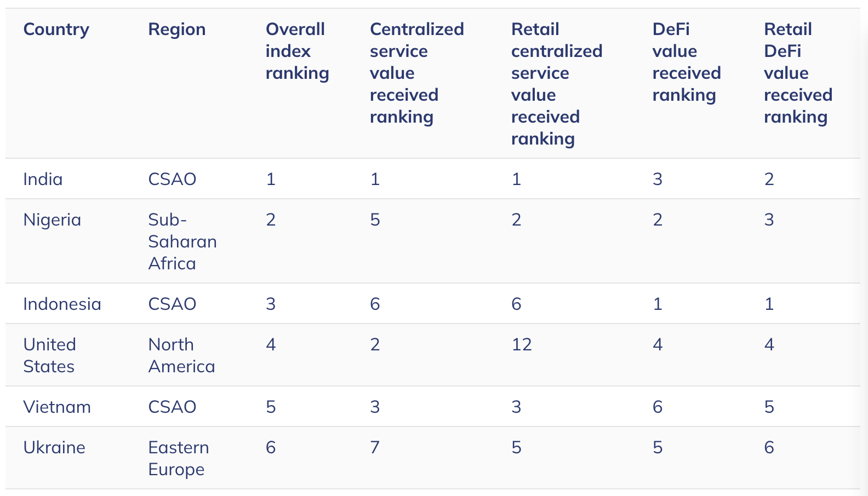Select the Retail centralized service value header
Screen dimensions: 868x496
point(556,84)
